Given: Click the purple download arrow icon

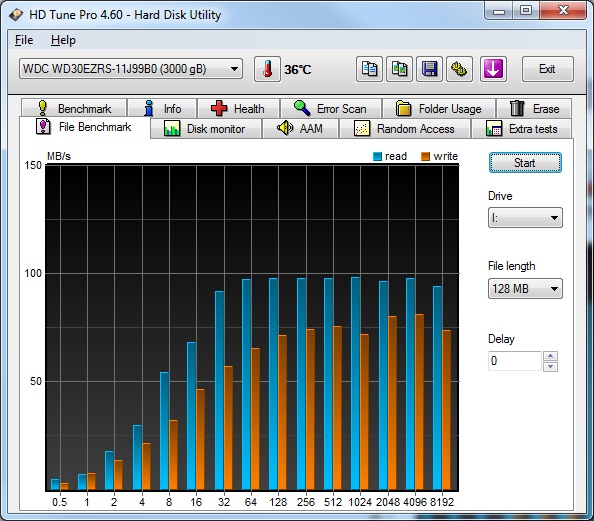Looking at the screenshot, I should [x=493, y=69].
